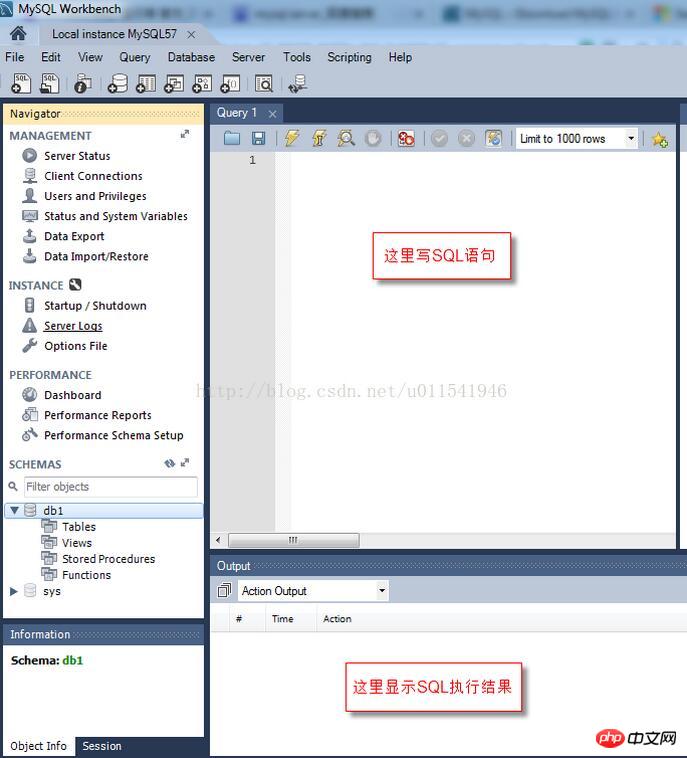Image resolution: width=687 pixels, height=758 pixels.
Task: Commit transaction checkmark icon
Action: [439, 139]
